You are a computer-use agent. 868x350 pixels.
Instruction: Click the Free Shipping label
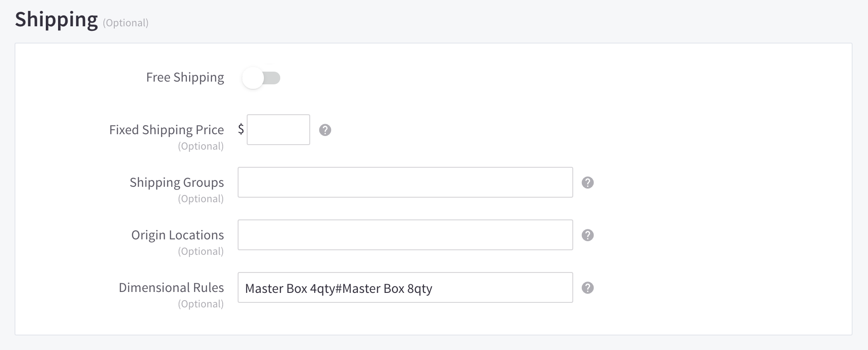pos(185,78)
